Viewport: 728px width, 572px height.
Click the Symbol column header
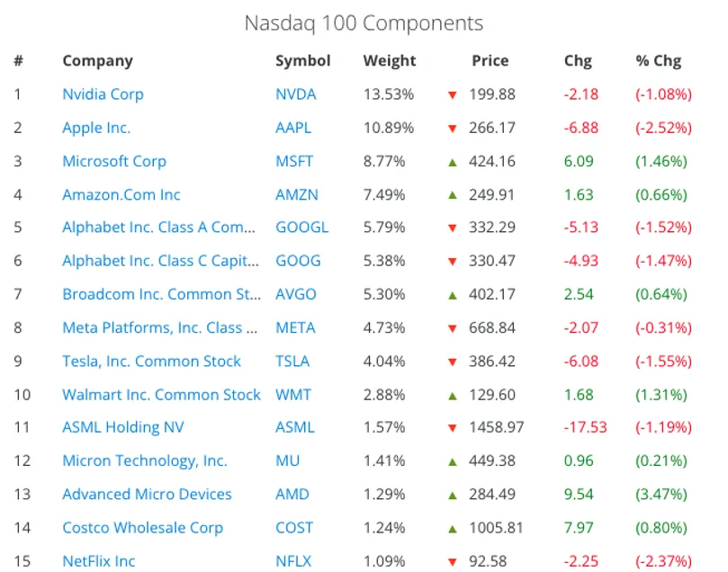(x=303, y=61)
